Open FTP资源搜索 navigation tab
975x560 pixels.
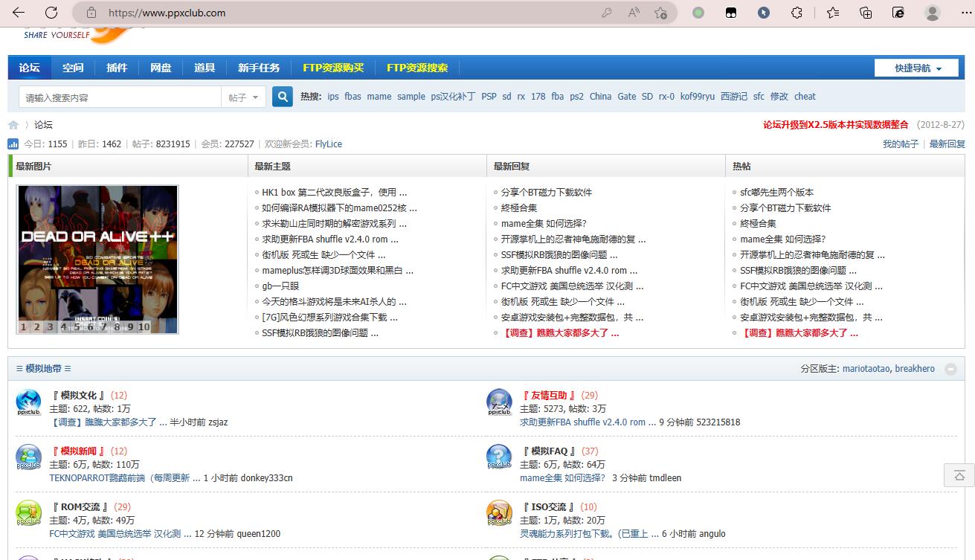(417, 68)
